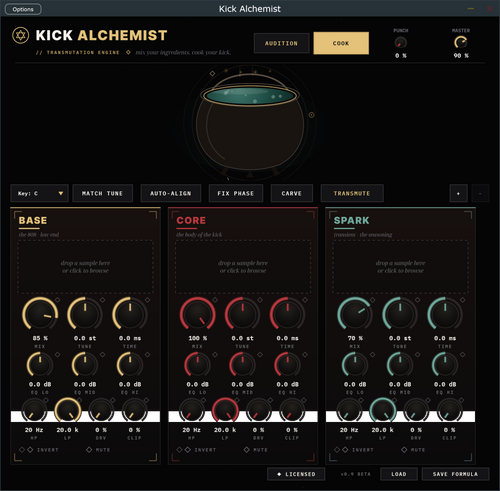Click the CORE DRV knob
500x491 pixels.
pos(259,411)
